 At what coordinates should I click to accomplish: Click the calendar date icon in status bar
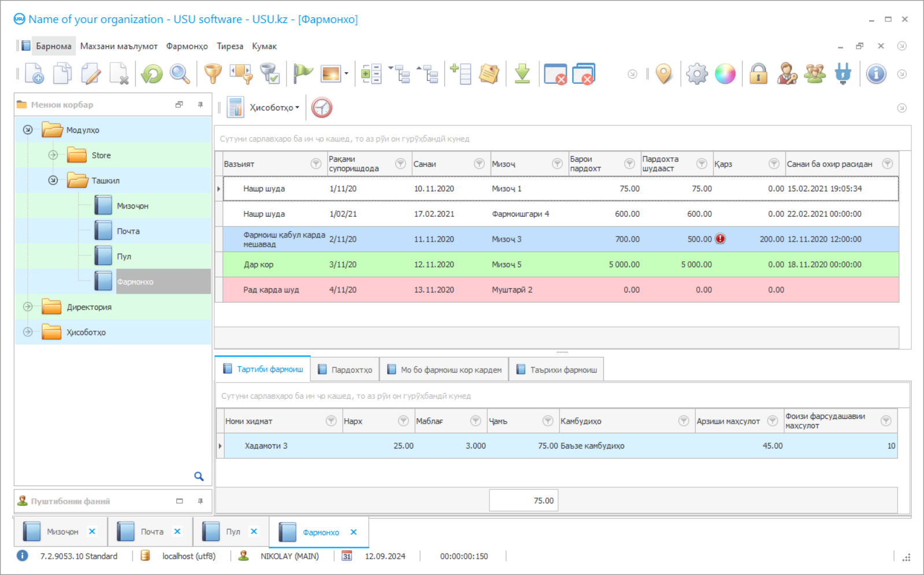pyautogui.click(x=347, y=556)
